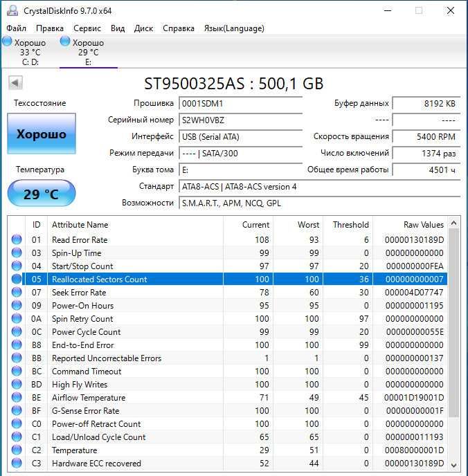Click status orb for Start/Stop Count row
Screen dimensions: 468x476
click(x=17, y=266)
